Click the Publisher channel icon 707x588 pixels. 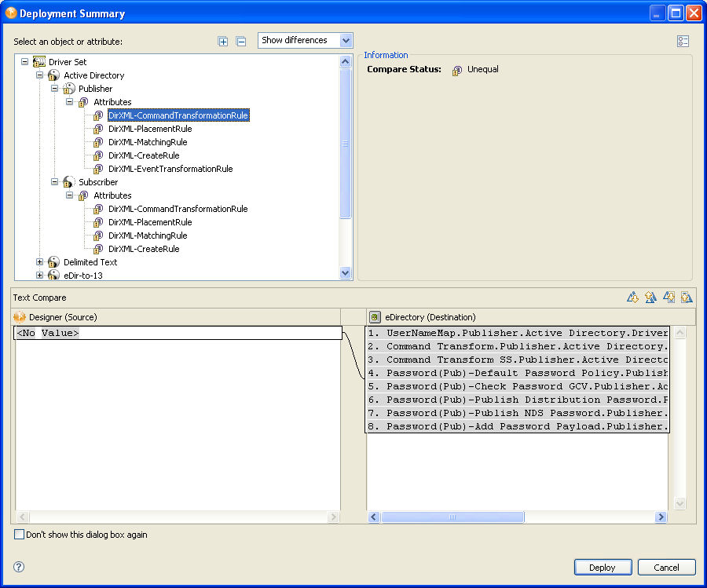(x=68, y=88)
